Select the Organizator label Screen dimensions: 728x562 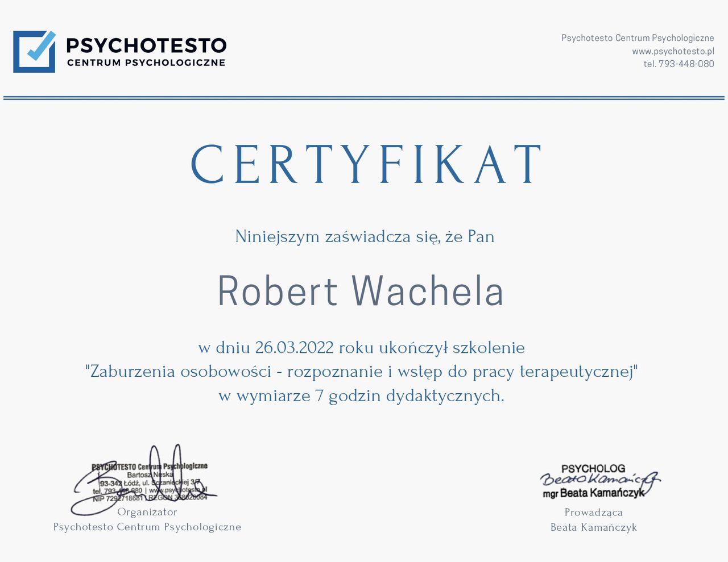[147, 512]
